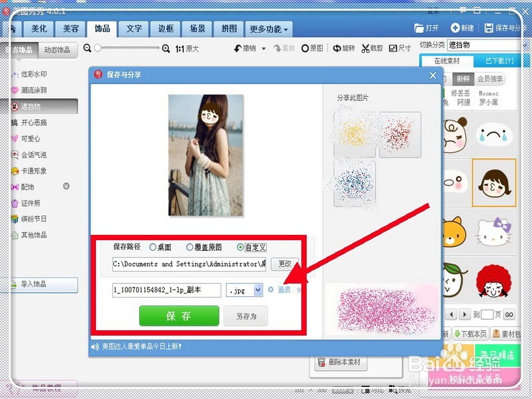Adjust the zoom slider handle

click(98, 48)
